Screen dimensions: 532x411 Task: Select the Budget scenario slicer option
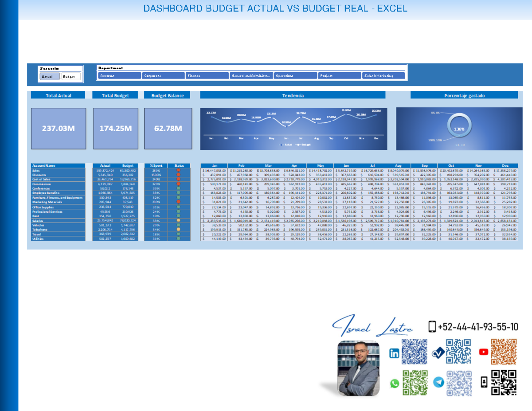pos(71,76)
